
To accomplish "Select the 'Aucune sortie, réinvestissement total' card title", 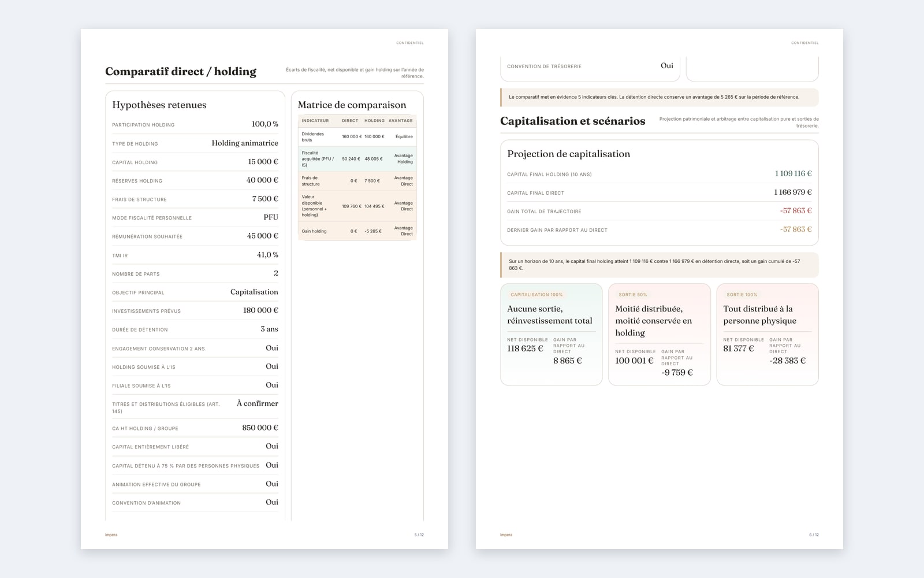I will pos(550,314).
